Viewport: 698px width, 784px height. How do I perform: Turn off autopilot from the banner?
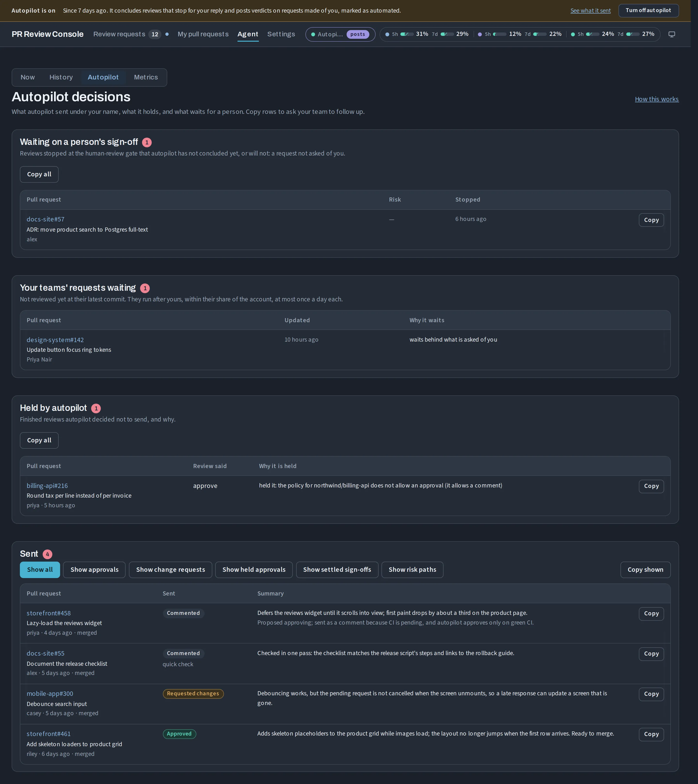click(648, 10)
